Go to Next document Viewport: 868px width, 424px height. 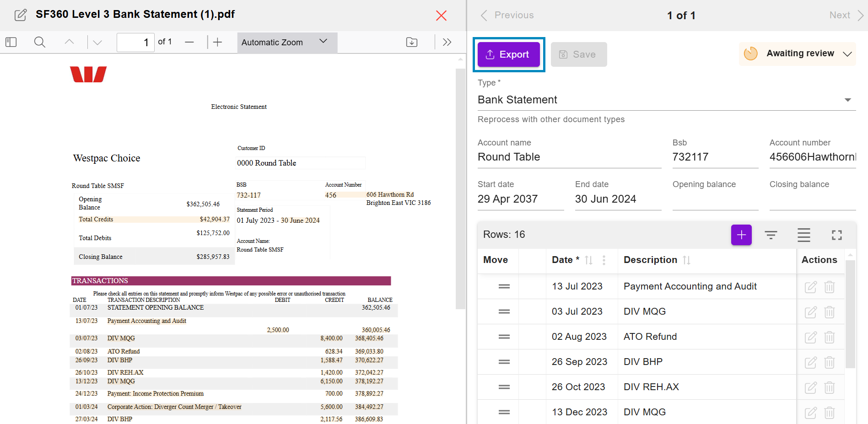point(846,15)
